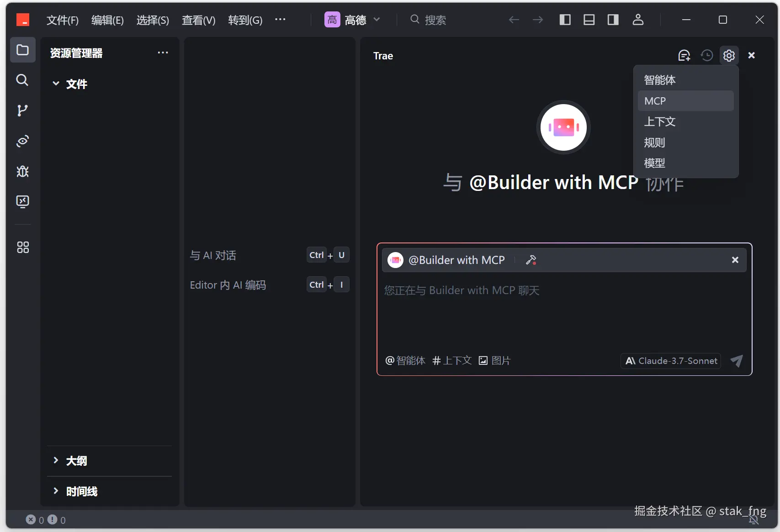Select 智能体 in settings dropdown
The width and height of the screenshot is (780, 532).
click(x=685, y=80)
